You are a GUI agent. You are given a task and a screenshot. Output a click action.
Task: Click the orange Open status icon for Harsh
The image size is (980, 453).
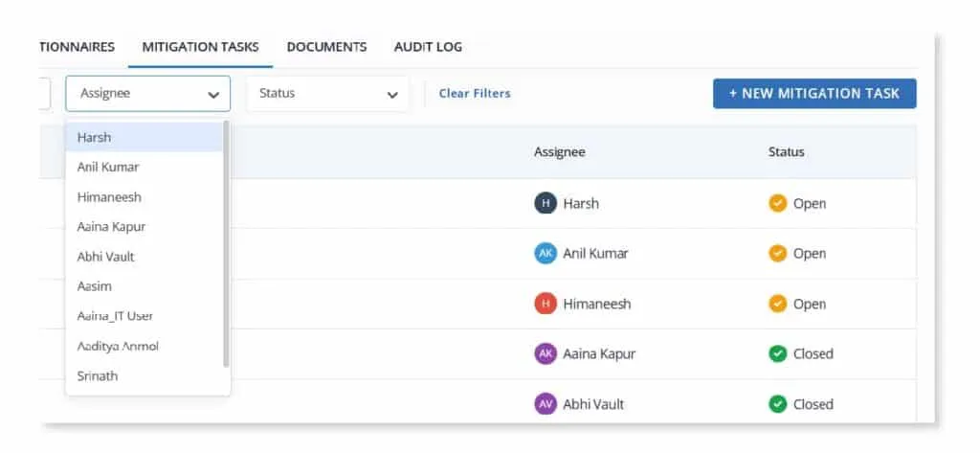777,203
